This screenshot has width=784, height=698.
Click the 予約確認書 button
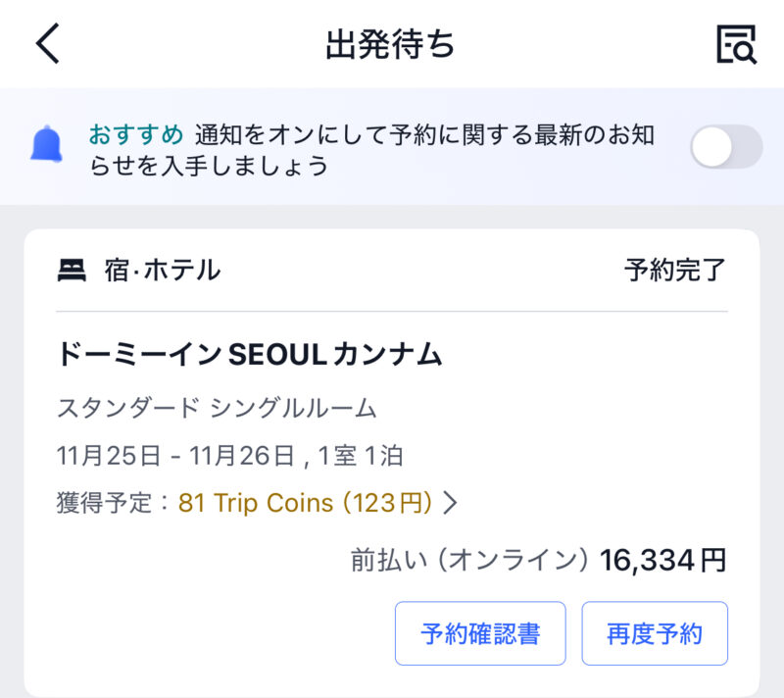click(480, 633)
